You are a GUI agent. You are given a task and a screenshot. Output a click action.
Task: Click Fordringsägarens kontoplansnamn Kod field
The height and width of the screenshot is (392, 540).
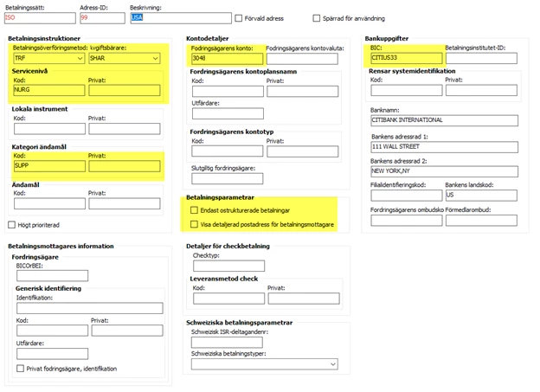pyautogui.click(x=228, y=91)
